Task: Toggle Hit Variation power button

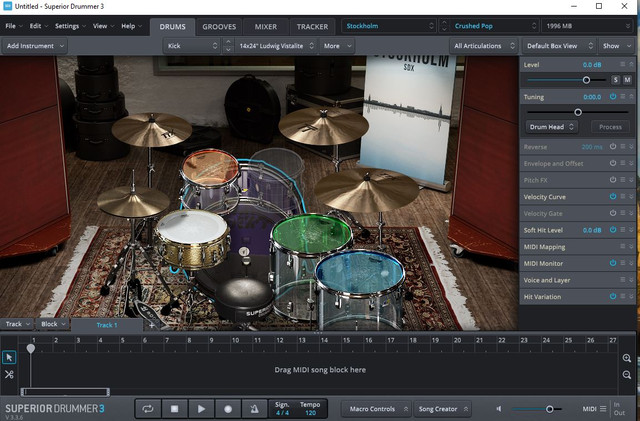Action: click(613, 296)
